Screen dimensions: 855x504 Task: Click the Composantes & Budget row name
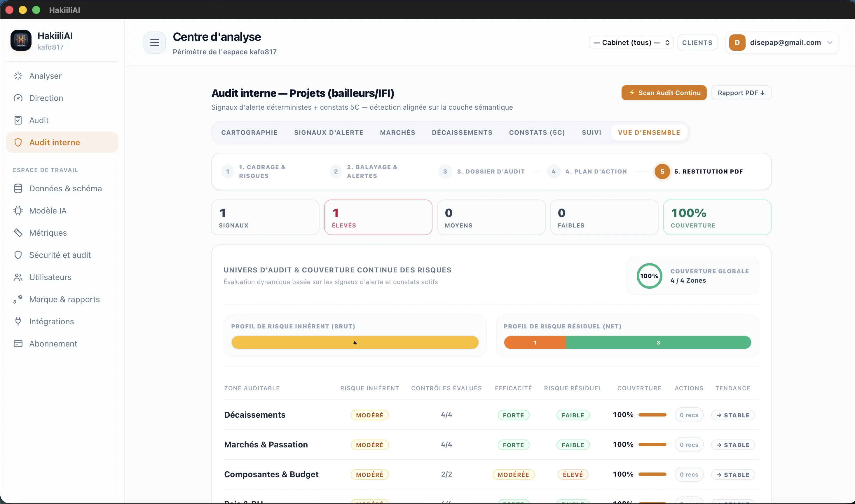271,475
